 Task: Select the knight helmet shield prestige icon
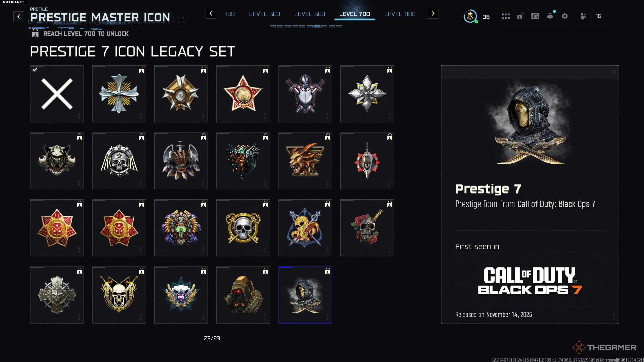[305, 94]
